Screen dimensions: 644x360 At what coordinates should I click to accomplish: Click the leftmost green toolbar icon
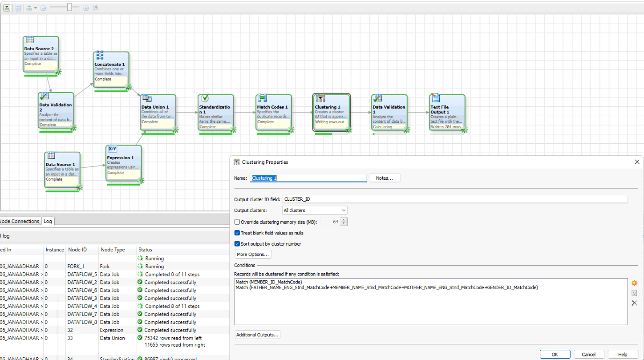pyautogui.click(x=7, y=7)
